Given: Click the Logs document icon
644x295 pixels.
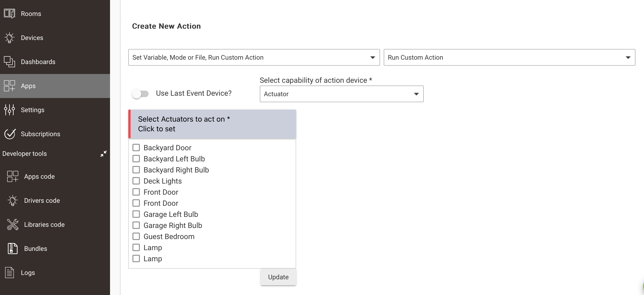Looking at the screenshot, I should (x=9, y=273).
